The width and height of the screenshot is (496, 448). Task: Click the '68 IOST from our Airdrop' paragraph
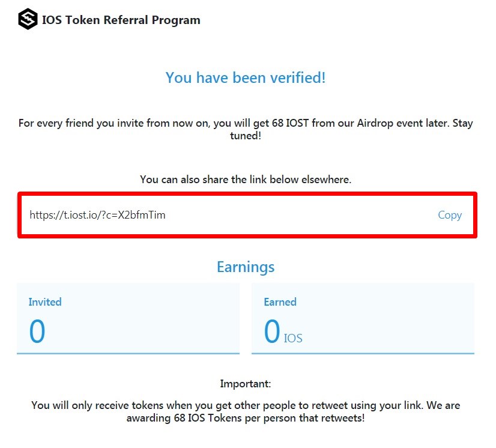tap(246, 129)
